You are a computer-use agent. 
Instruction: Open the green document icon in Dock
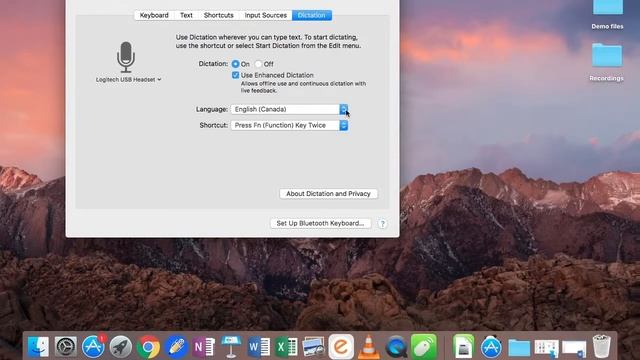[x=464, y=347]
